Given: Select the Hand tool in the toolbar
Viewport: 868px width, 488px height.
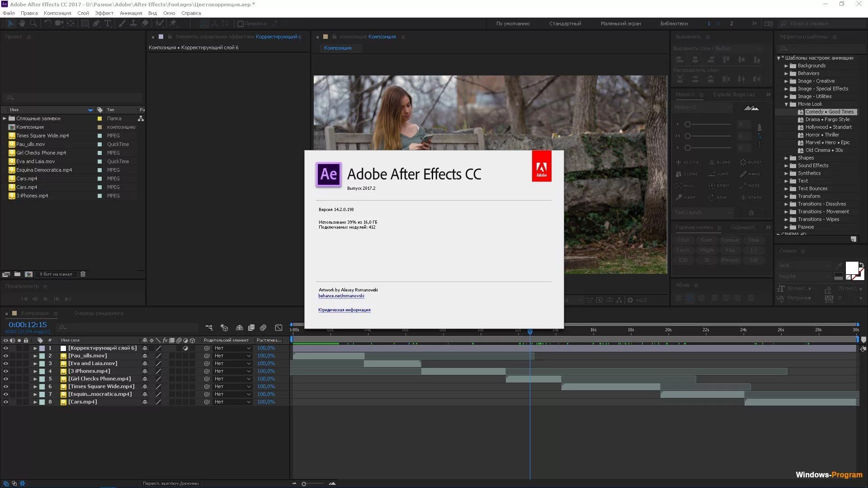Looking at the screenshot, I should point(22,23).
